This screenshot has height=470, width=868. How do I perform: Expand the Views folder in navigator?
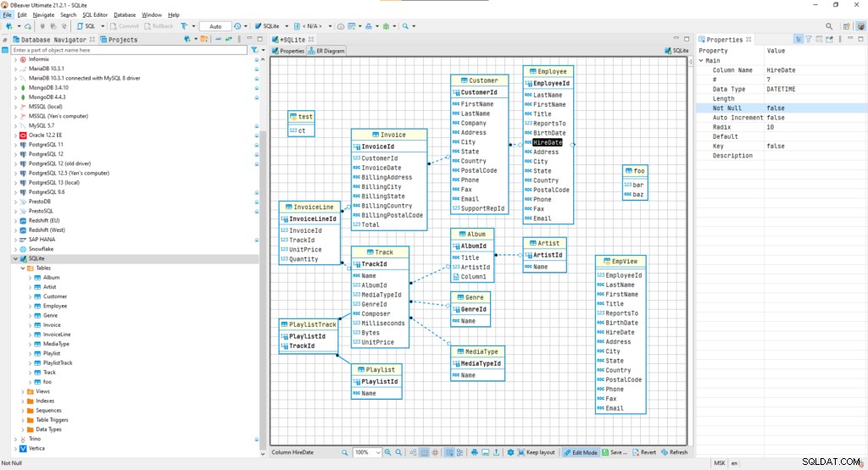pyautogui.click(x=23, y=391)
